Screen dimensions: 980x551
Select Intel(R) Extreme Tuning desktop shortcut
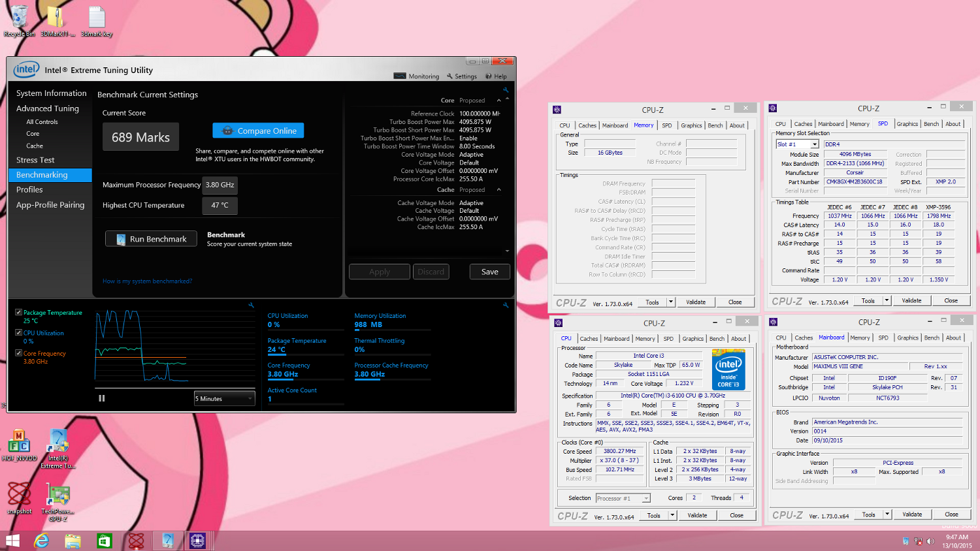coord(58,449)
